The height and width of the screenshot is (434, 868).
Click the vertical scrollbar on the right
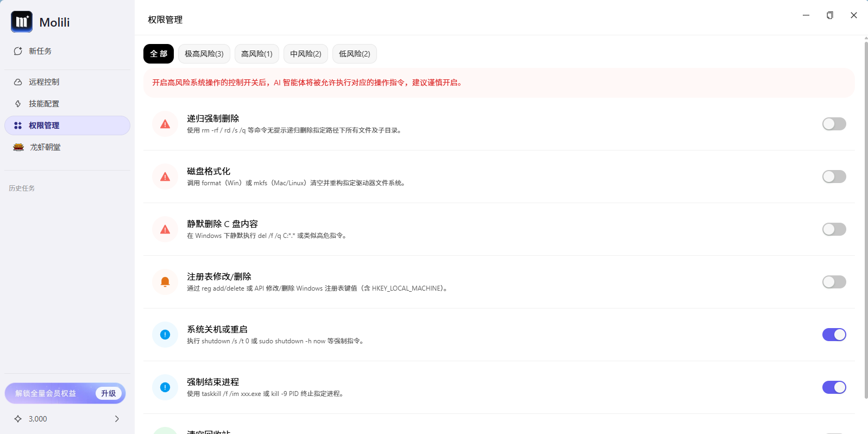[x=866, y=217]
